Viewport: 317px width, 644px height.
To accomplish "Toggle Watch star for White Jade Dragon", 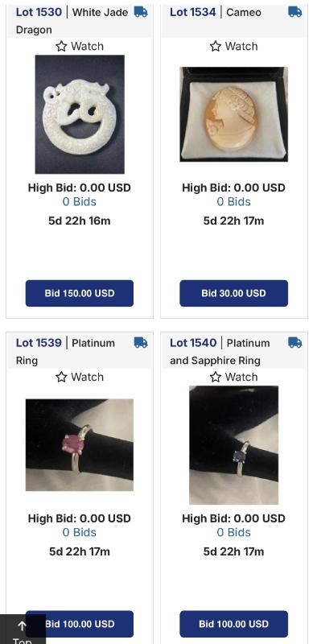I will 62,47.
